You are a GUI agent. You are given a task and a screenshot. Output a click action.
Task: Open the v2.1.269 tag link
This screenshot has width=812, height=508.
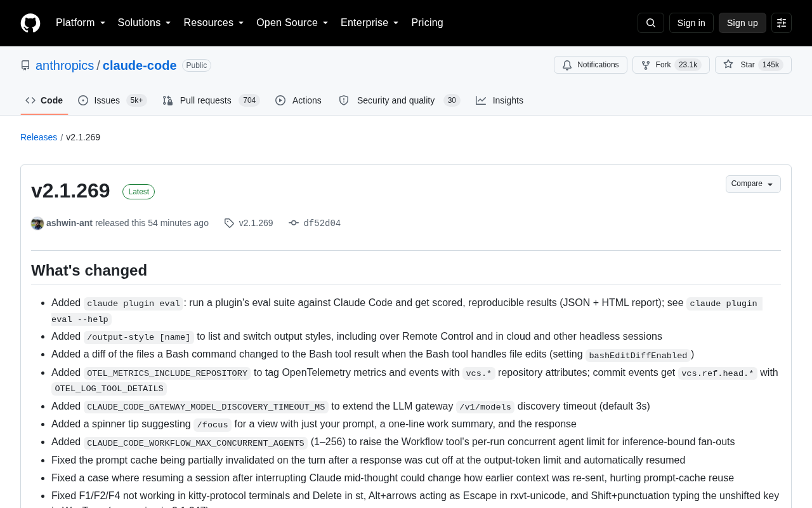point(256,223)
